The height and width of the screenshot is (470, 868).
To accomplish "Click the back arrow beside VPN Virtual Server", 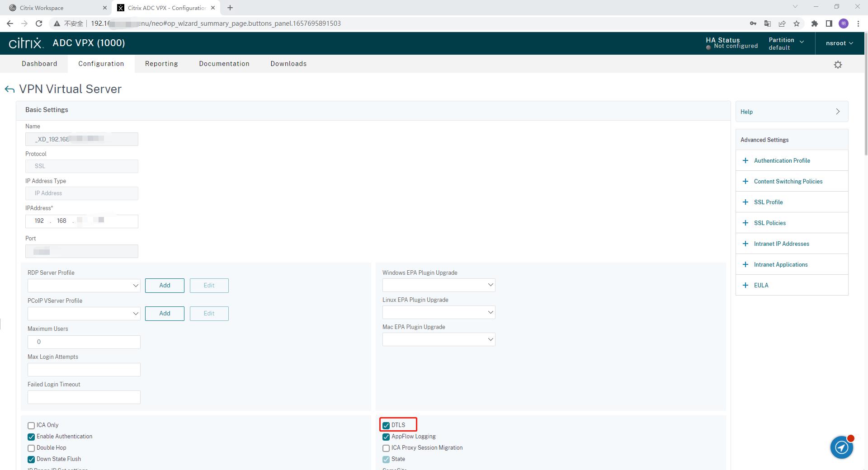I will (9, 89).
